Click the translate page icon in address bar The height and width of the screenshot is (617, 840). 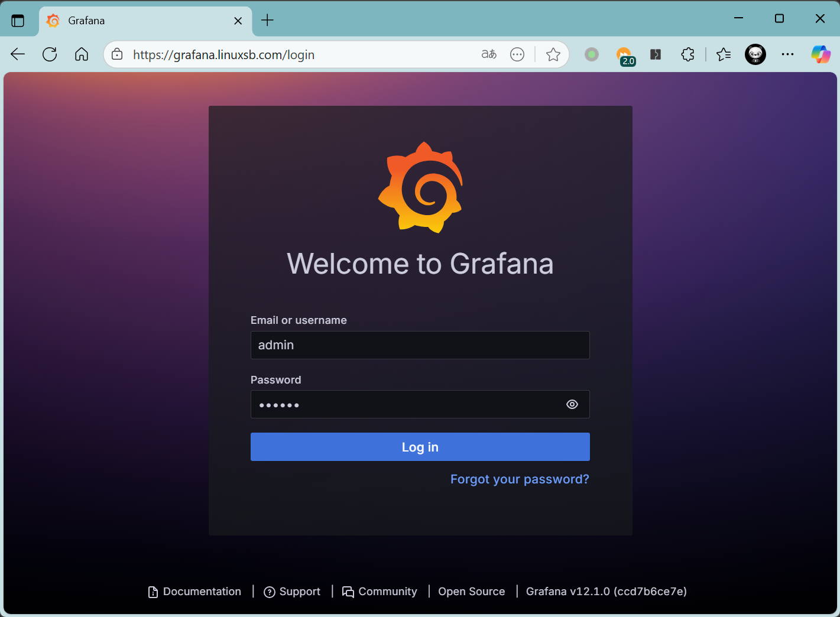[x=489, y=54]
